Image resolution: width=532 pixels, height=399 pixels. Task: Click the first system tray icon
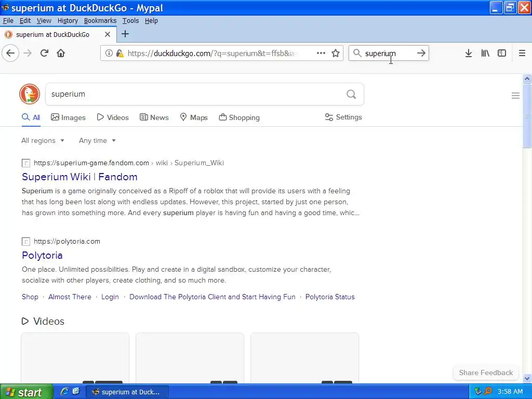478,392
